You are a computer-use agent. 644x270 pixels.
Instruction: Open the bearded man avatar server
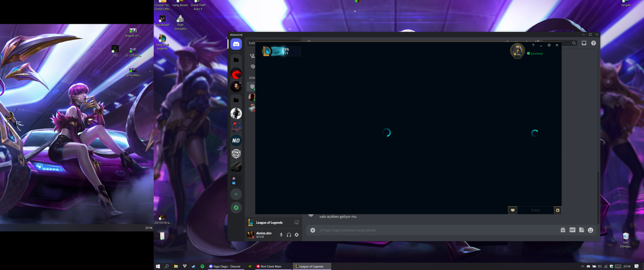pos(236,87)
